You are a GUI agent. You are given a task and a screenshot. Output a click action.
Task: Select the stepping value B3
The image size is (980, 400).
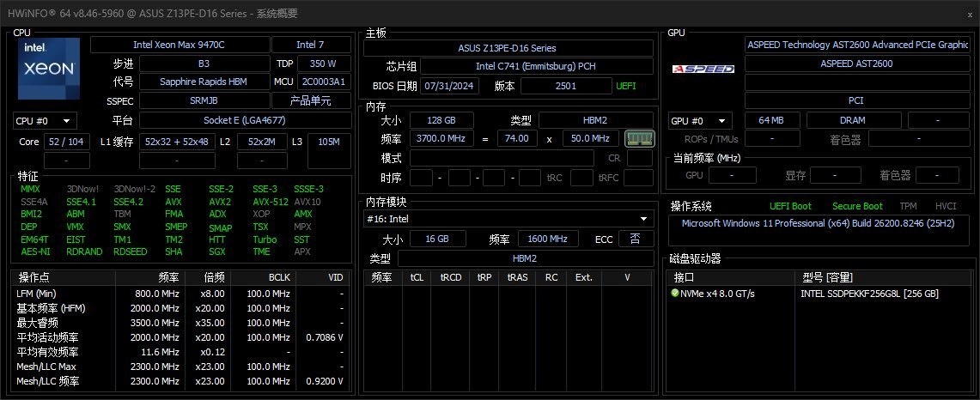(204, 64)
